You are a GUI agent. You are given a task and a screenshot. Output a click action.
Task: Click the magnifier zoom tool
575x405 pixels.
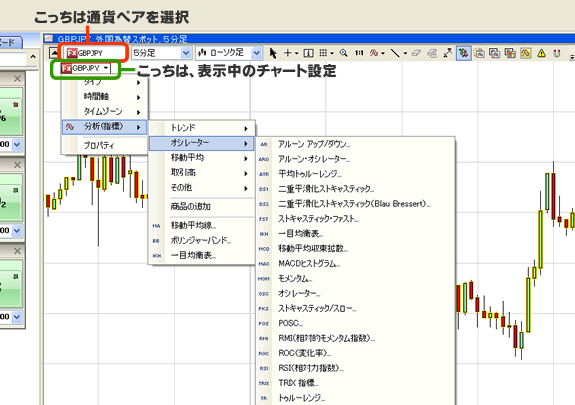coord(344,53)
